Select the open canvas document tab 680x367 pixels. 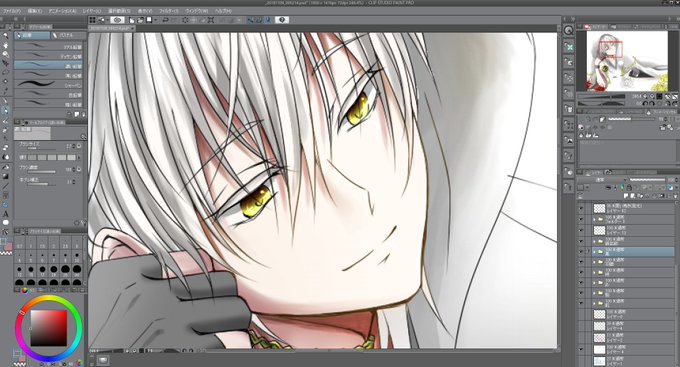(x=111, y=28)
